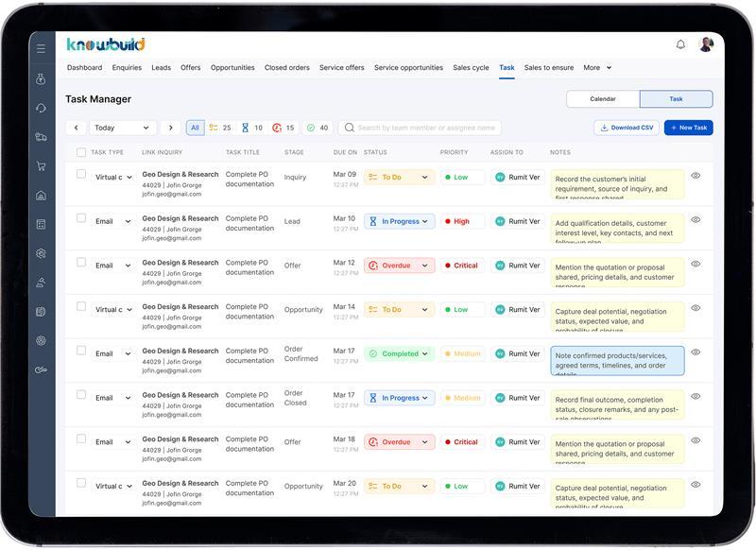This screenshot has width=756, height=550.
Task: Go to the Sales to ensure tab
Action: click(549, 67)
